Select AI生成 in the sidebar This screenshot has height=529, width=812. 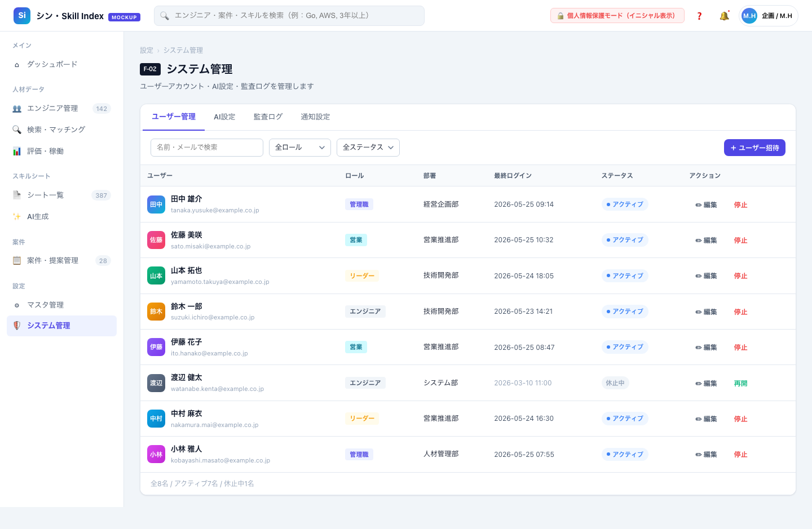tap(62, 216)
